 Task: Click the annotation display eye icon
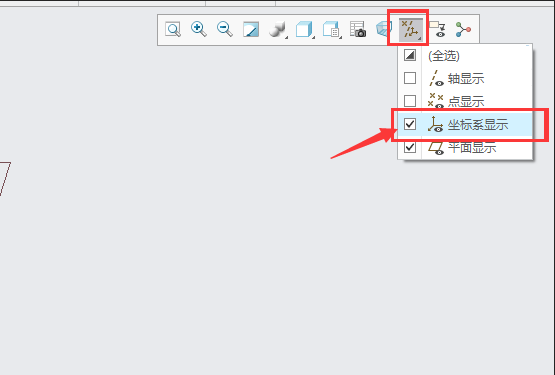pos(437,29)
